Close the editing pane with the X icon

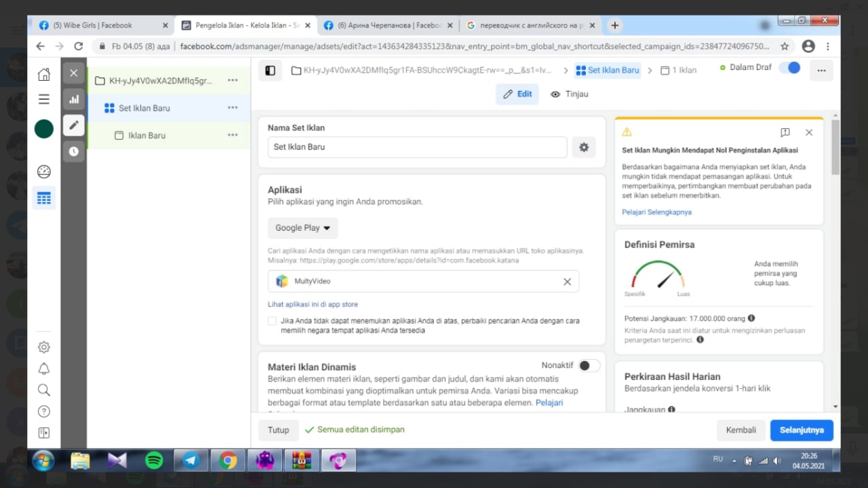click(x=74, y=73)
